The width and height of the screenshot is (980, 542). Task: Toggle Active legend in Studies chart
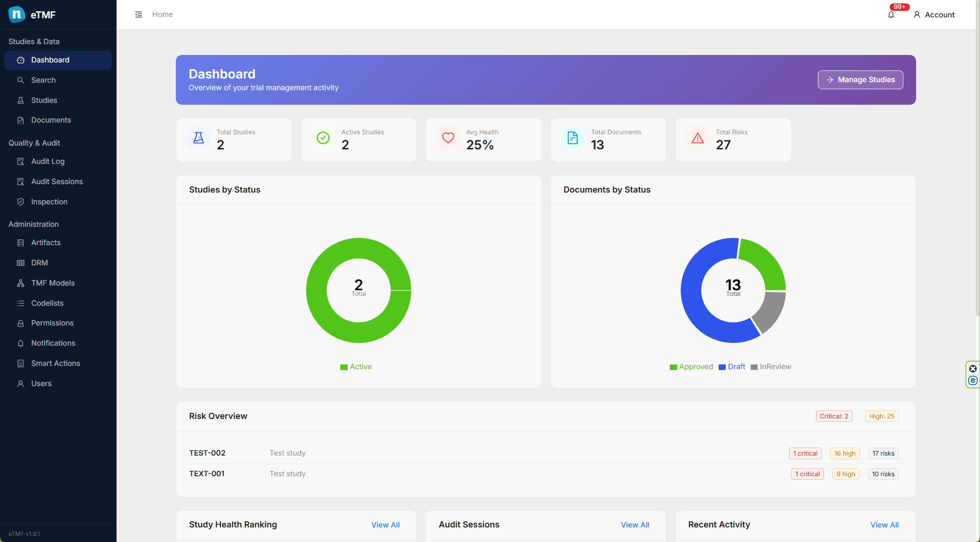[x=356, y=367]
